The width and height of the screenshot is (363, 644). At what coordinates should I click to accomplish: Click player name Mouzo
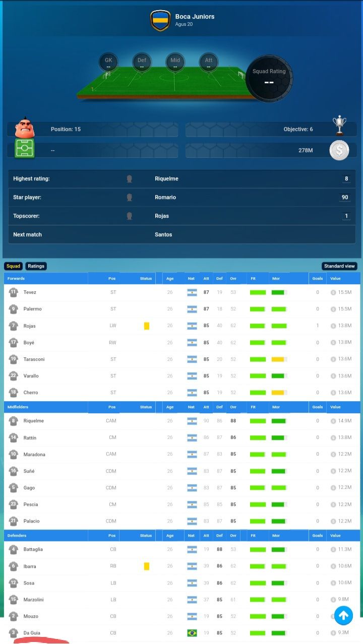(31, 616)
